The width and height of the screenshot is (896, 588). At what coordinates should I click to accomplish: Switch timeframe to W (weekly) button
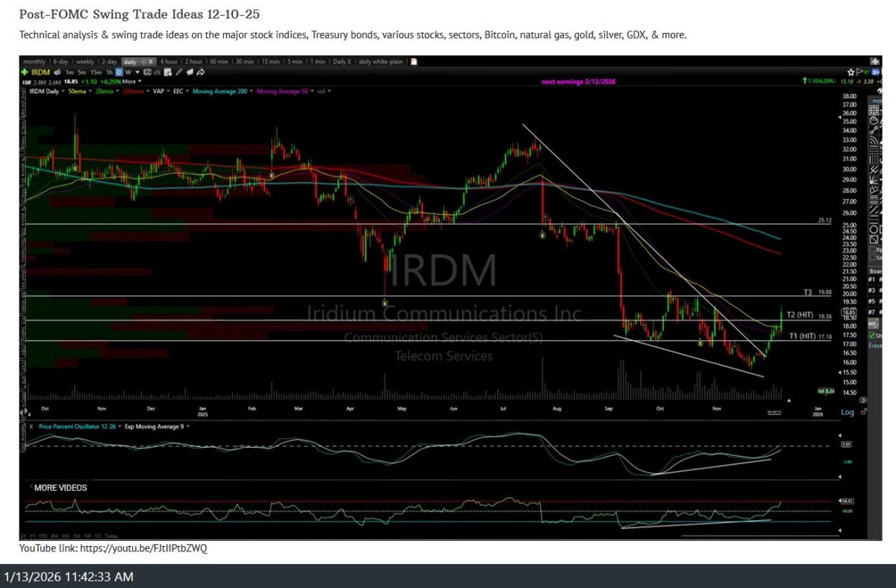127,72
